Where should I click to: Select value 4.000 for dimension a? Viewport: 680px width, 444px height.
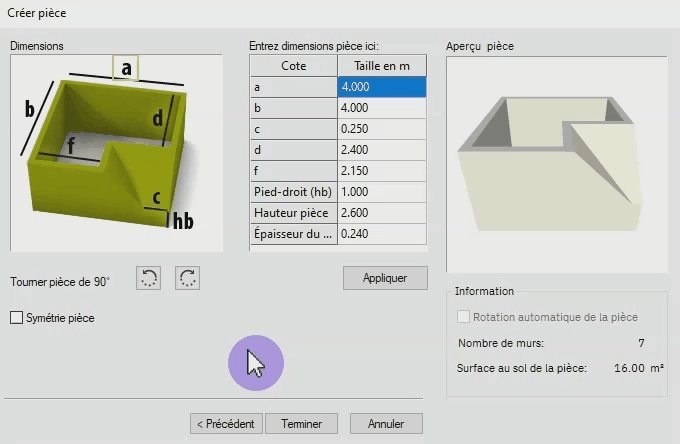pos(382,87)
